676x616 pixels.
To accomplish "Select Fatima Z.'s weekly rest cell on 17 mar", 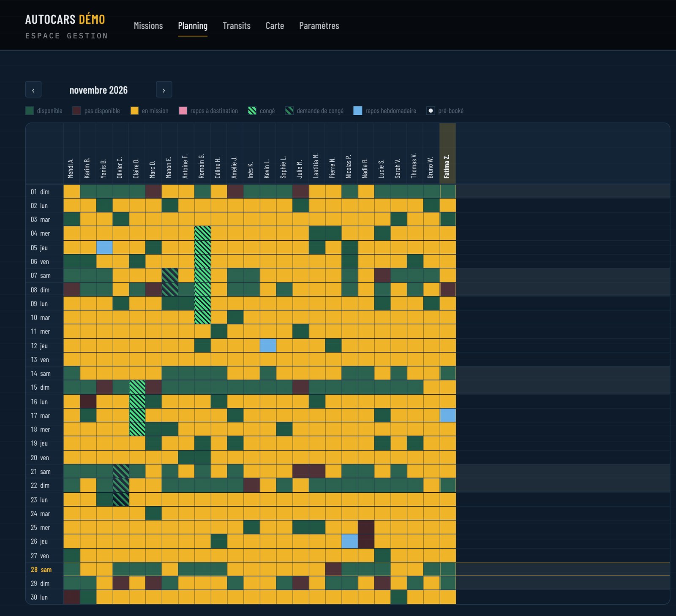I will point(447,415).
